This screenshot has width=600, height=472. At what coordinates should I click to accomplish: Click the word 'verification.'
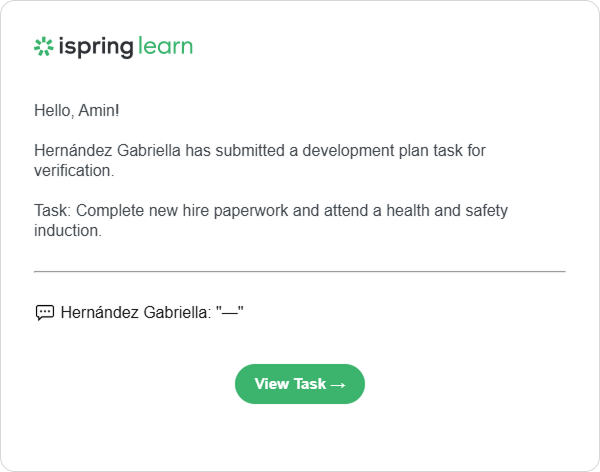[74, 171]
